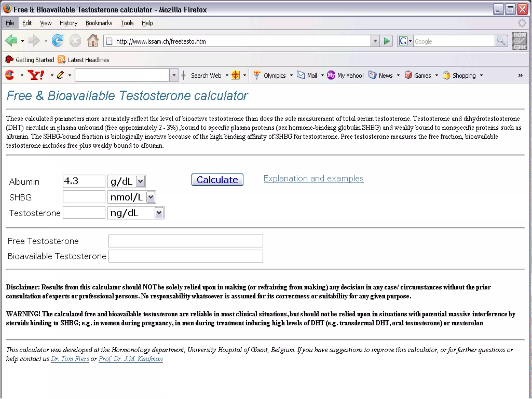
Task: Open the Tools menu
Action: click(127, 23)
